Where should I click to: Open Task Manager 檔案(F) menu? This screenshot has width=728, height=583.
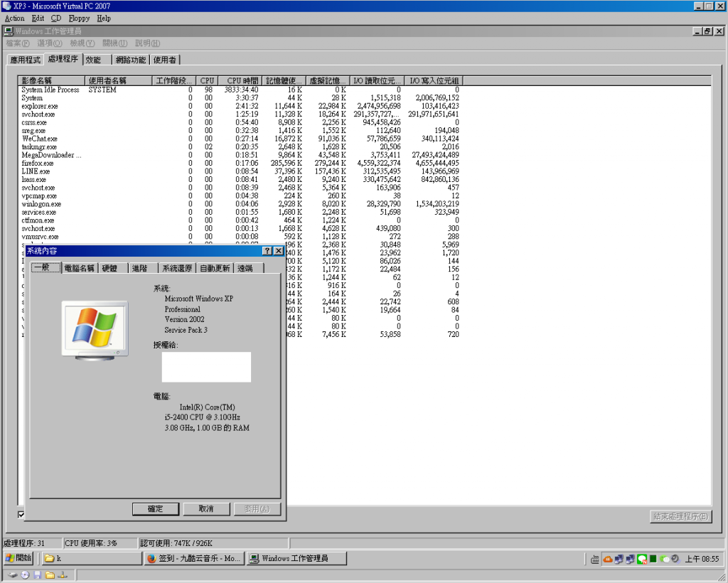(18, 43)
